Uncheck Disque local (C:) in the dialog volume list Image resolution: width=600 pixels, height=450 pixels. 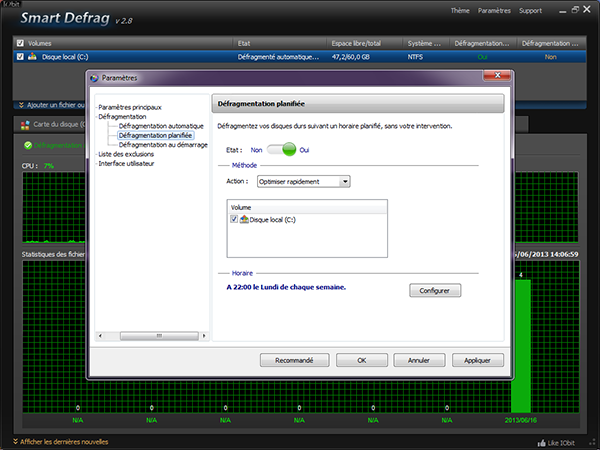[x=234, y=218]
